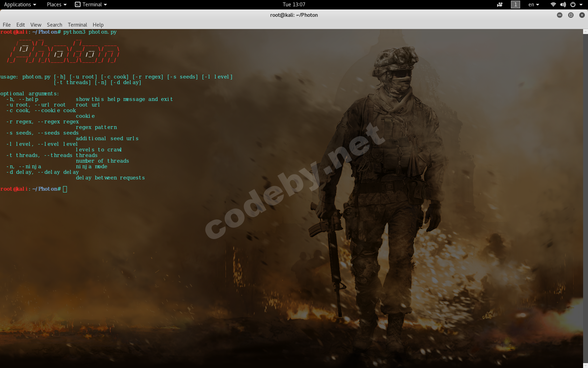Image resolution: width=588 pixels, height=368 pixels.
Task: Click the text 'number of threads'
Action: tap(103, 161)
